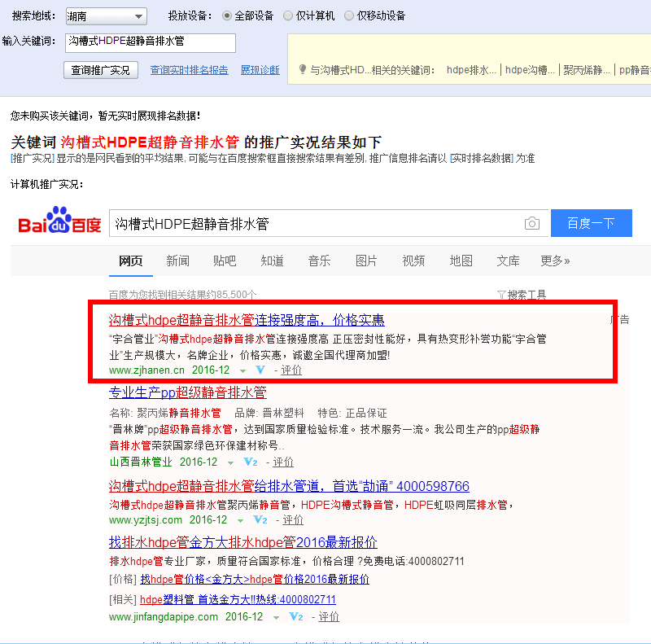Switch to the 文库 tab
This screenshot has width=651, height=644.
click(x=508, y=261)
